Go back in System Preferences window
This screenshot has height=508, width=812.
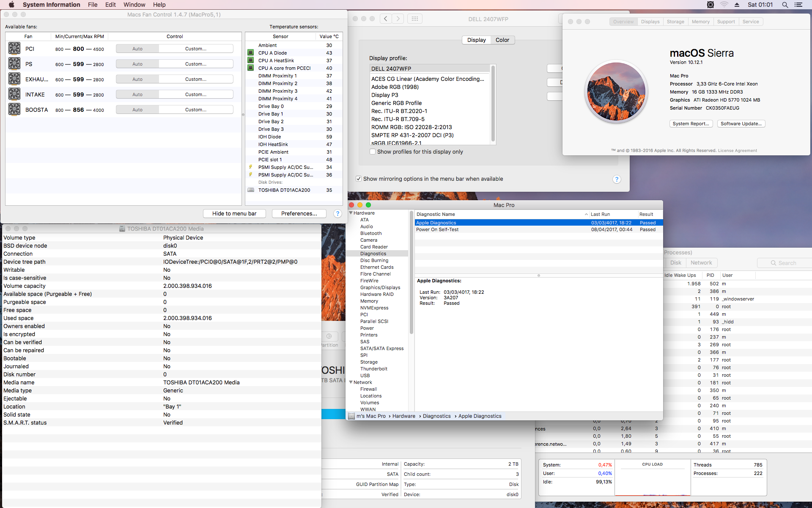(x=385, y=19)
